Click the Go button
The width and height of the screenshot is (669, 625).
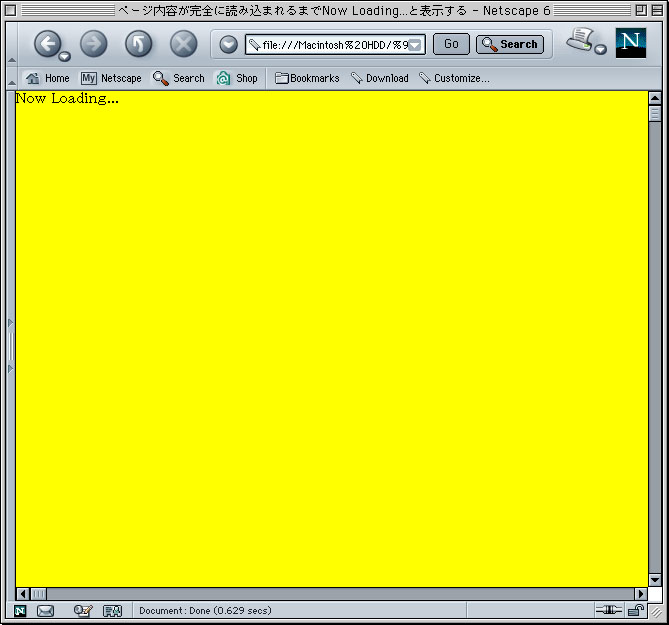click(x=451, y=44)
